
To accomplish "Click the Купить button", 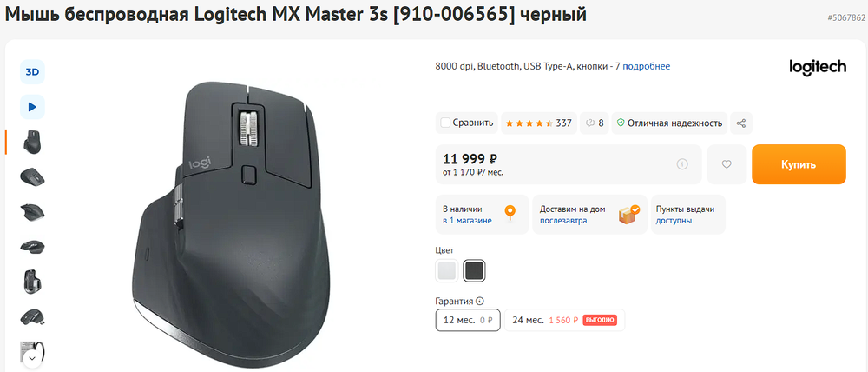I will point(799,164).
